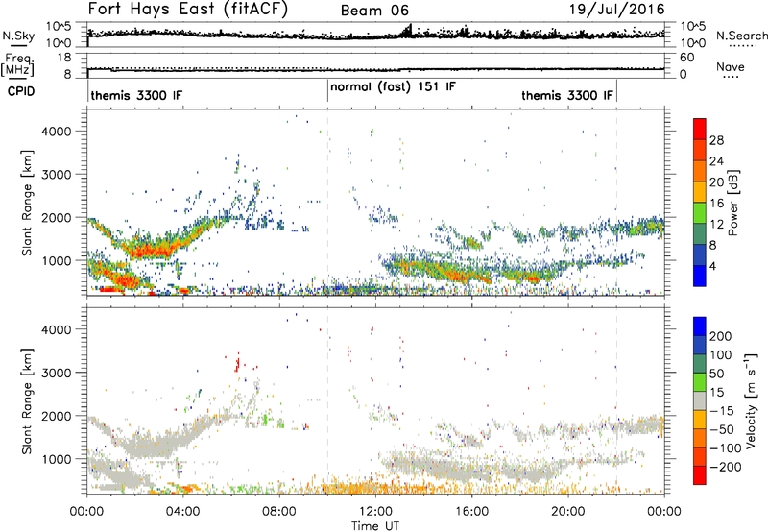The image size is (768, 532).
Task: Click the '04:00' time axis label
Action: click(x=183, y=512)
